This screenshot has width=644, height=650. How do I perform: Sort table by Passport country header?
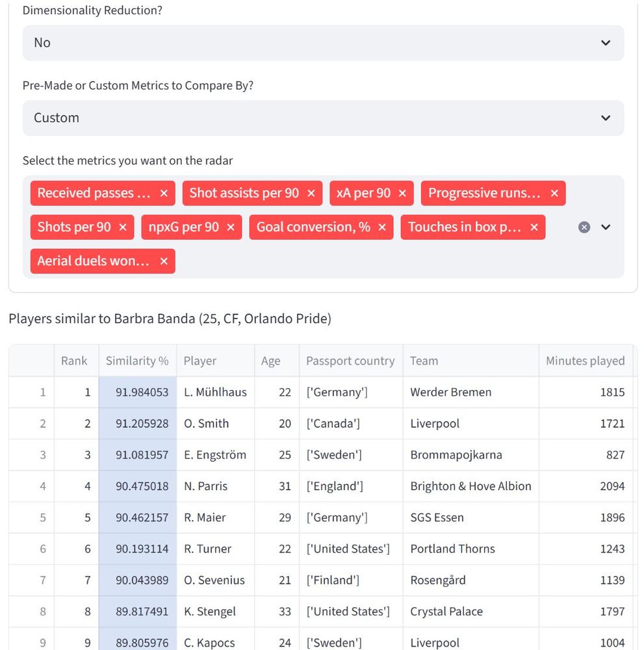[x=350, y=361]
